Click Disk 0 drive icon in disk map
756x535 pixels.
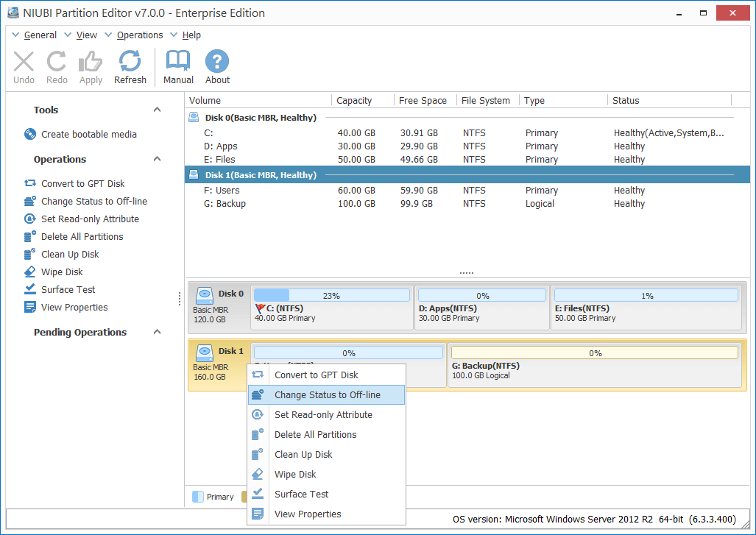(205, 295)
